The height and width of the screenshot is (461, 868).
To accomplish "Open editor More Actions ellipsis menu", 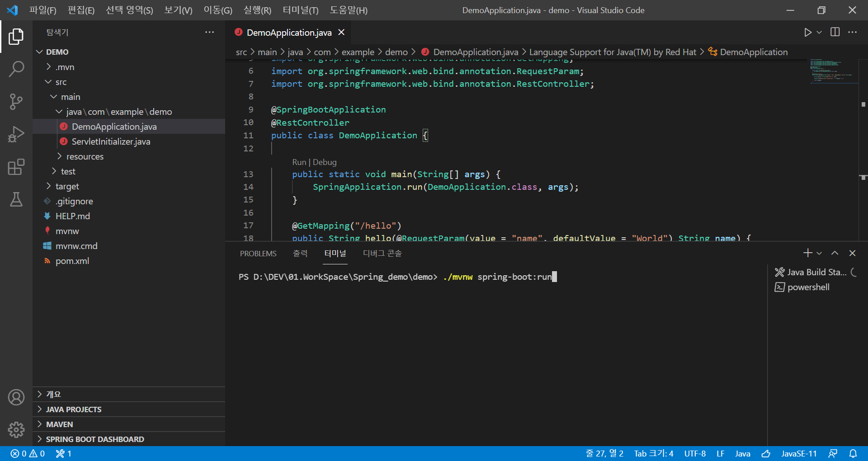I will (x=853, y=32).
